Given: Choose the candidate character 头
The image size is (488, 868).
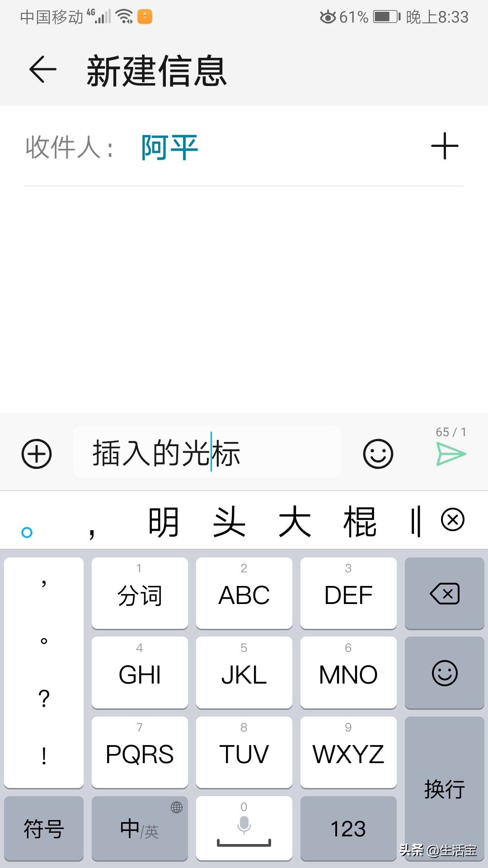Looking at the screenshot, I should (229, 522).
